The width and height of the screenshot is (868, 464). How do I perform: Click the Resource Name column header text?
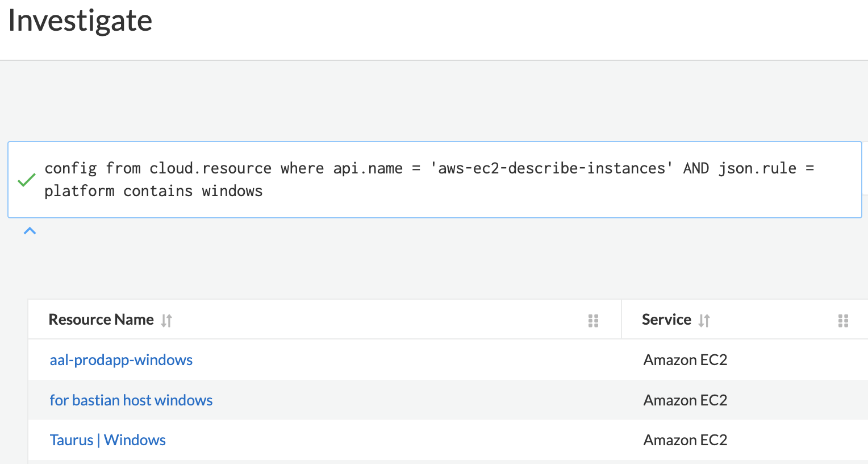pos(101,320)
